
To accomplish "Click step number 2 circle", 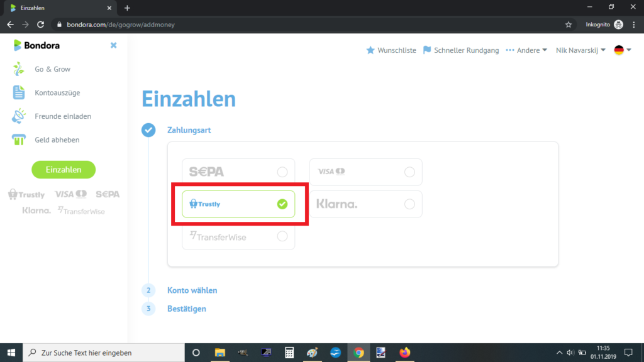I will (x=148, y=290).
